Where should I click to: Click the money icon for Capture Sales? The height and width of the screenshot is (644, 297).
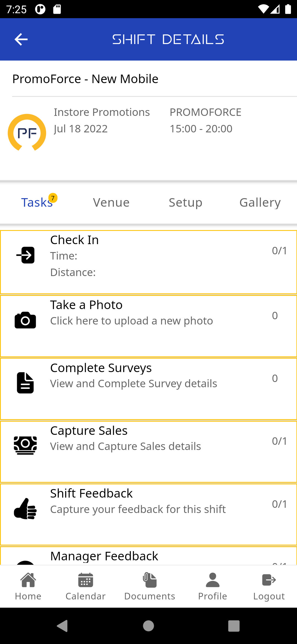(25, 445)
